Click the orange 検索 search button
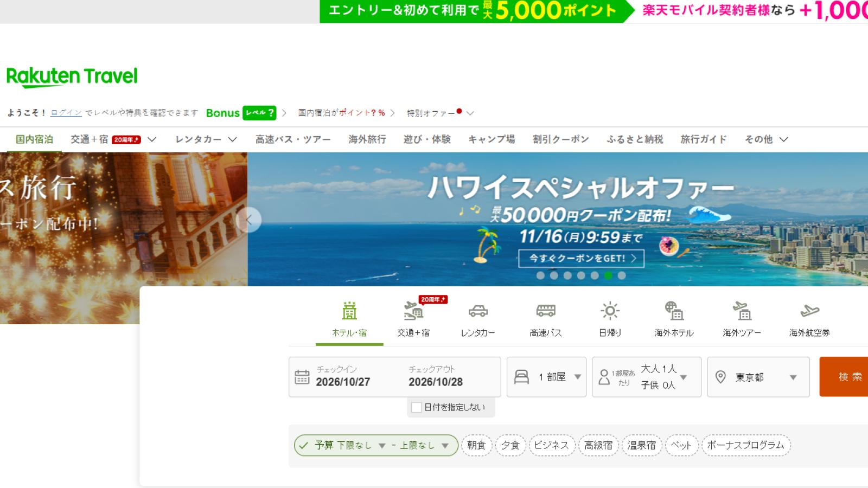Screen dimensions: 868x488 pos(844,377)
